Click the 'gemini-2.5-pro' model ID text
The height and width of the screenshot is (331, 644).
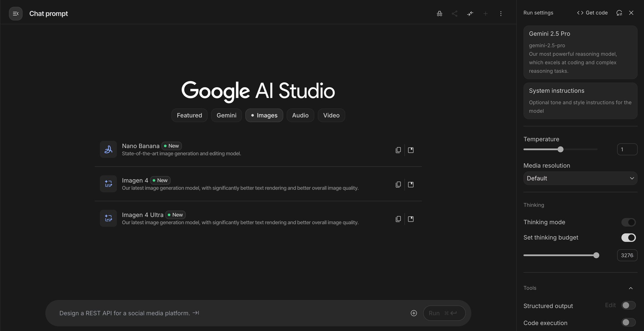[547, 46]
